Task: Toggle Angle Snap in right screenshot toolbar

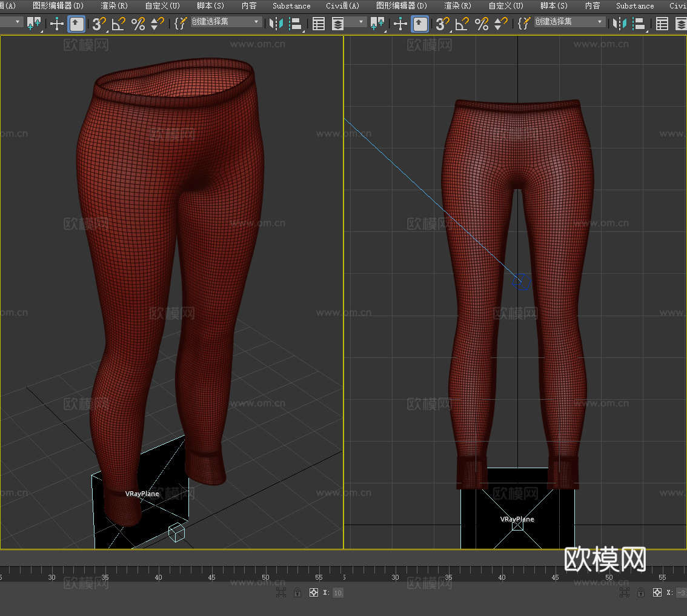Action: (462, 24)
